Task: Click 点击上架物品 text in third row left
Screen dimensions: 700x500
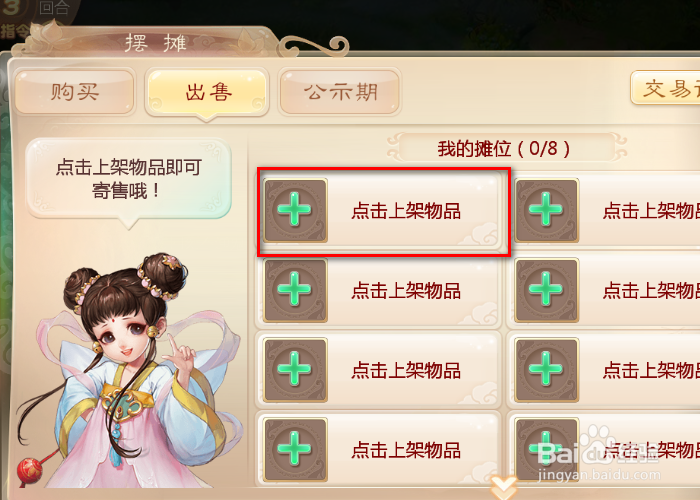Action: (406, 370)
